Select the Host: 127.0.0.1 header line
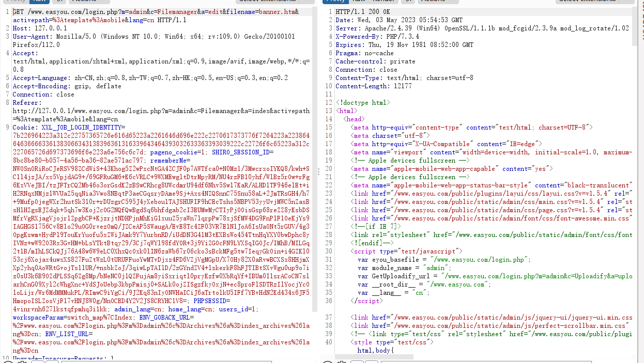The image size is (644, 363). click(x=40, y=28)
